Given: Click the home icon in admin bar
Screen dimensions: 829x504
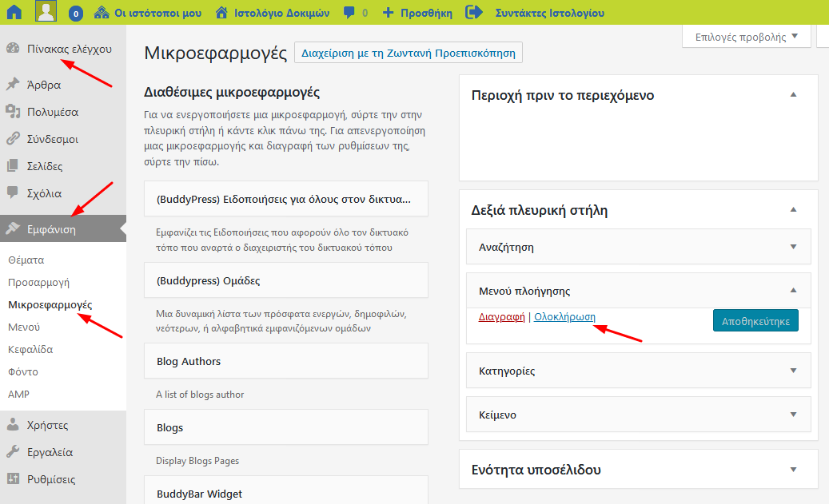Looking at the screenshot, I should (14, 13).
